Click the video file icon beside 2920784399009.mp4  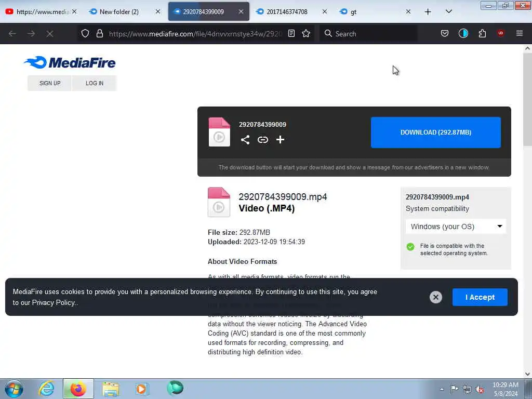(x=219, y=202)
